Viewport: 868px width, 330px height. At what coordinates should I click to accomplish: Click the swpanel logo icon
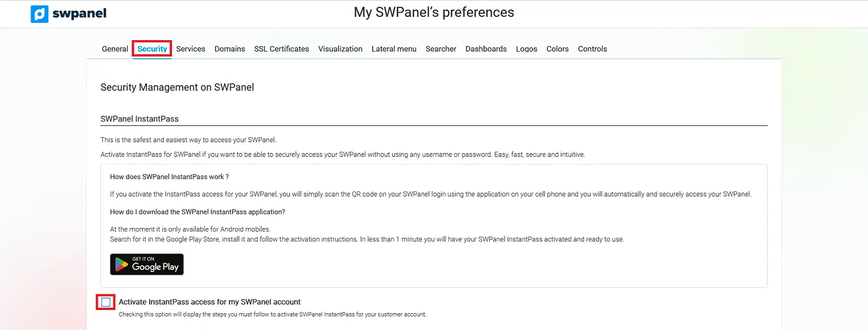[x=40, y=14]
